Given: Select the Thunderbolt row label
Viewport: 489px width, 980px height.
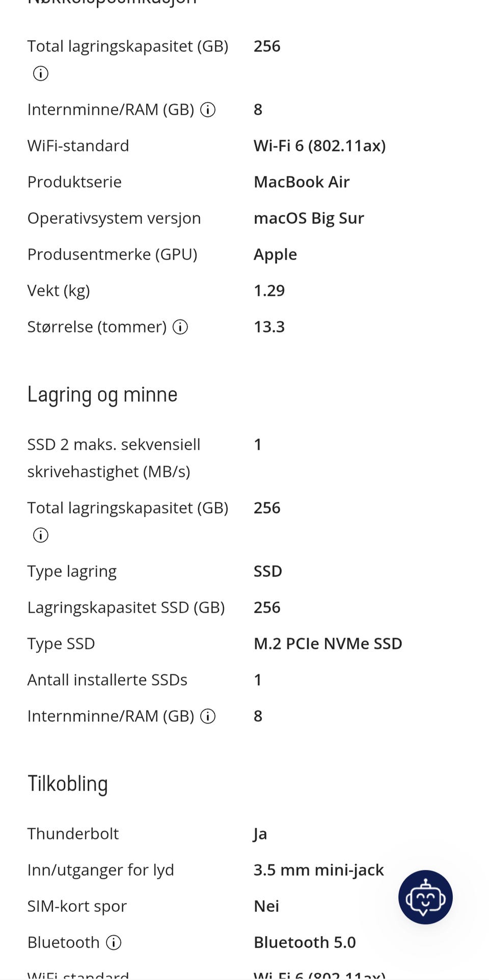Looking at the screenshot, I should coord(73,834).
